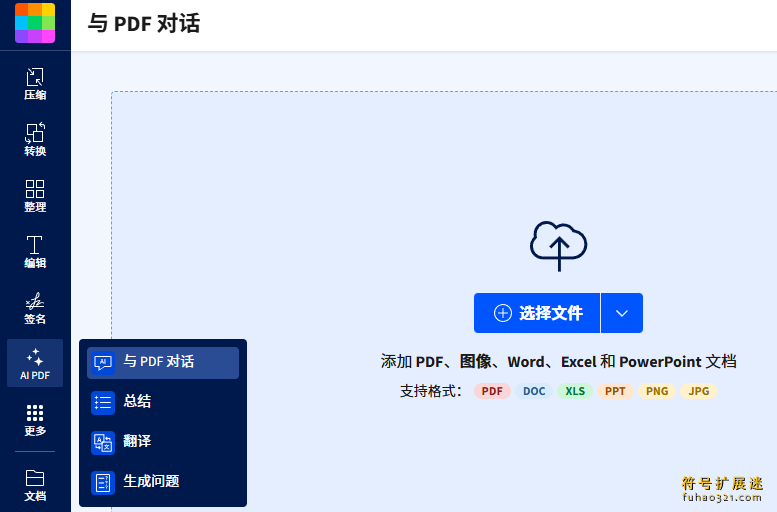
Task: Open the 整理 organize tool
Action: click(x=35, y=196)
